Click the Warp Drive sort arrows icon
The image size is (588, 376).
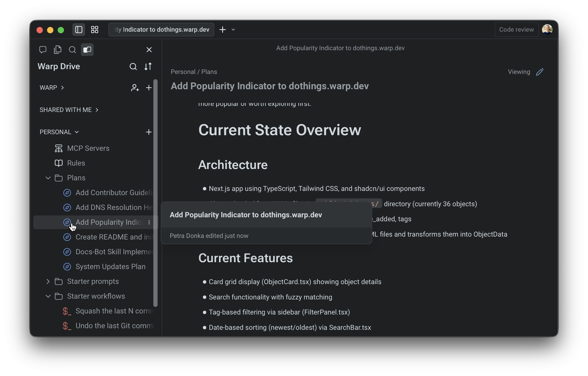(x=148, y=67)
